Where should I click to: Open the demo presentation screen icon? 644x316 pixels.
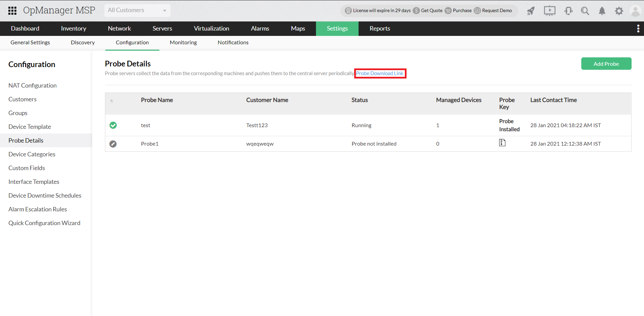[x=549, y=11]
